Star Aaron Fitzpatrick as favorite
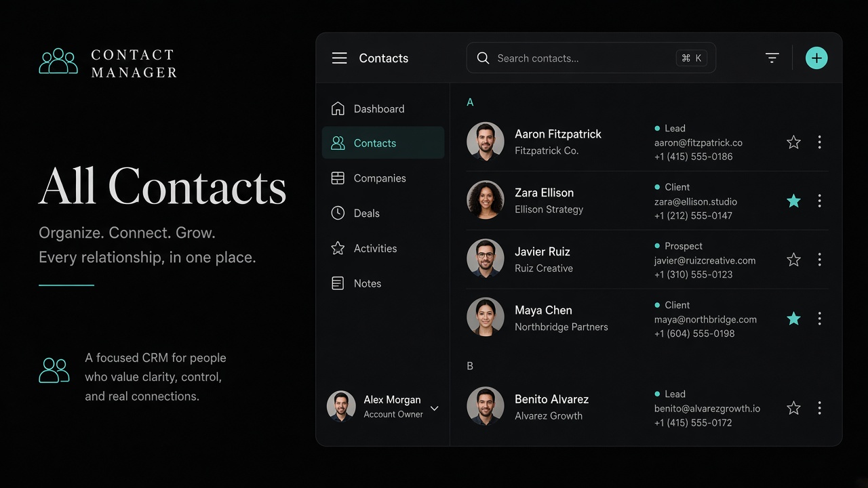Screen dimensions: 868x488 pyautogui.click(x=793, y=142)
